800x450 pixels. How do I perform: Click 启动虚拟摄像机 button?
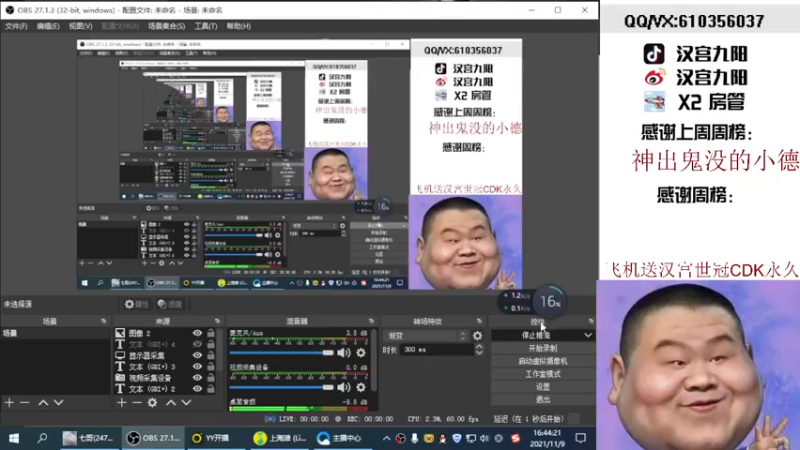[543, 361]
